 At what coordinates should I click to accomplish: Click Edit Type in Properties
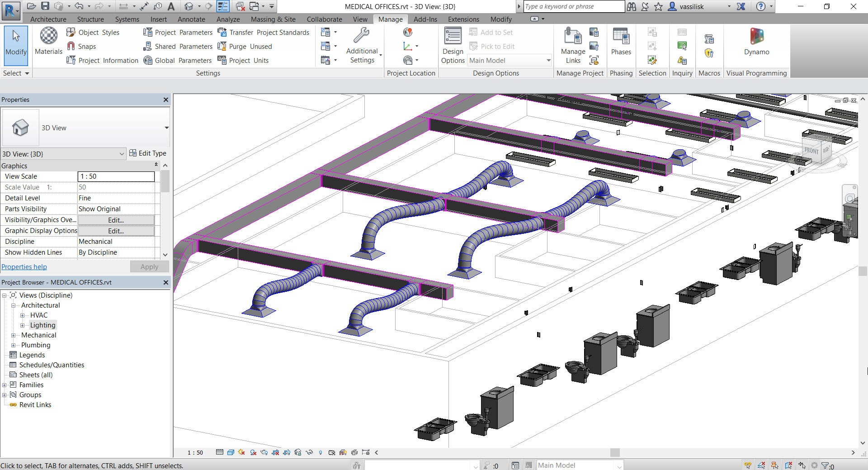(x=148, y=153)
